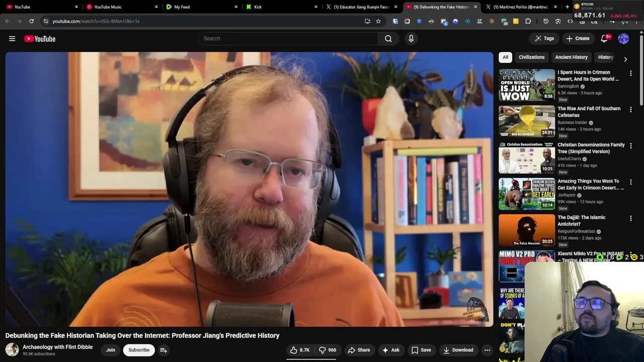Select the All filter chip
The image size is (644, 362).
tap(505, 57)
